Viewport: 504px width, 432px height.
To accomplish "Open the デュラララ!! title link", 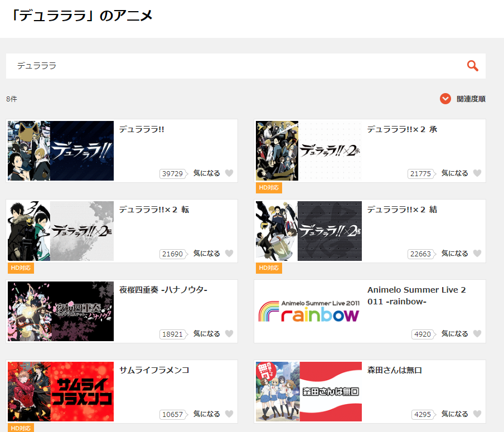I will (142, 129).
